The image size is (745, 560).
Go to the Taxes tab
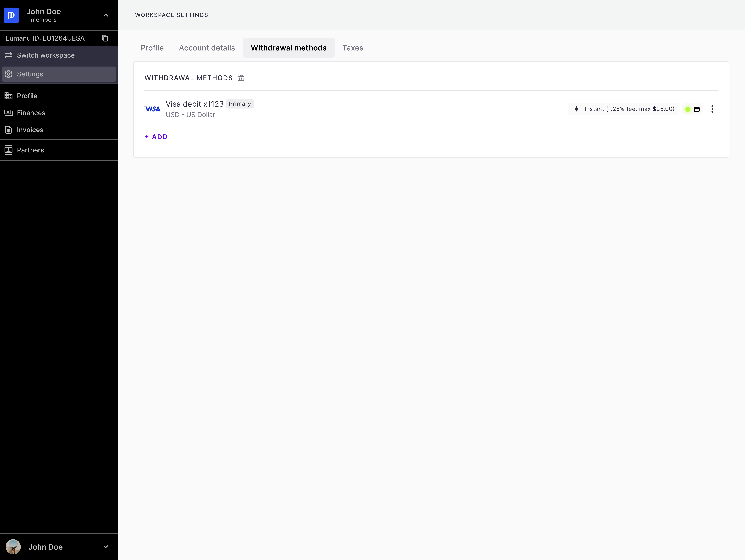(353, 48)
